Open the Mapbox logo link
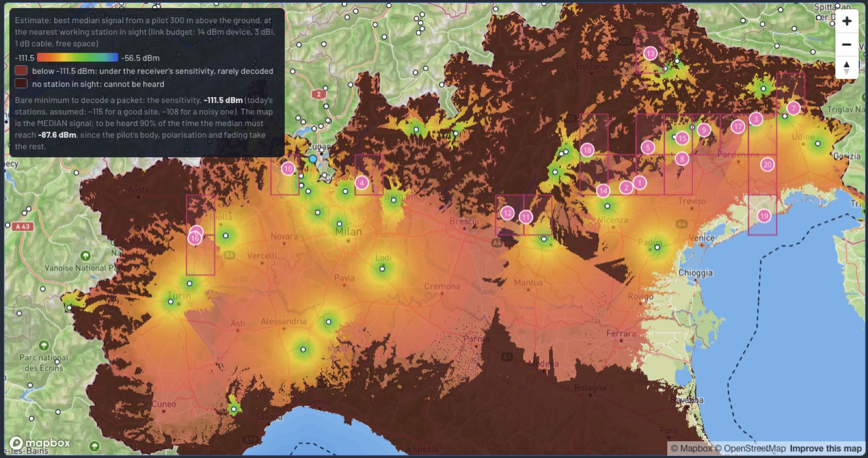The image size is (868, 458). [x=40, y=443]
